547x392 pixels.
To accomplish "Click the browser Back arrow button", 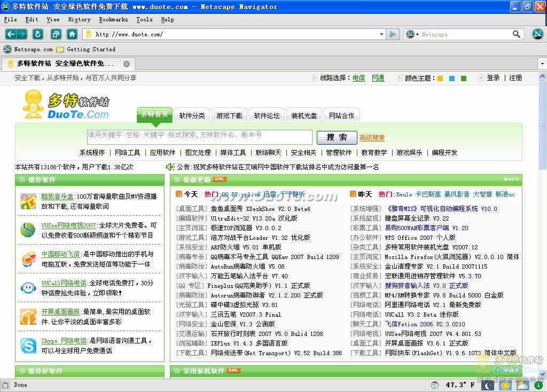I will click(x=11, y=34).
